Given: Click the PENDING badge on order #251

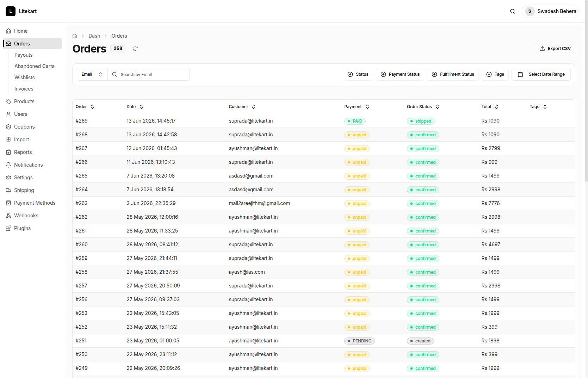Looking at the screenshot, I should point(359,341).
